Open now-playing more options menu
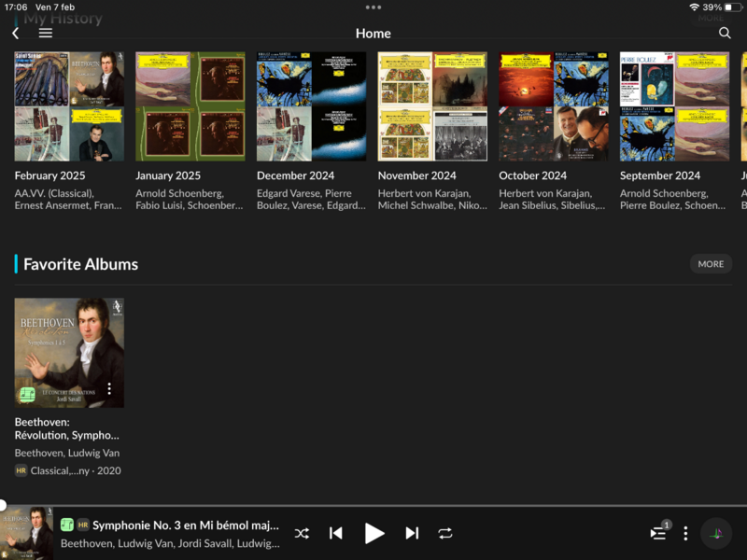Screen dimensions: 747x560 685,533
